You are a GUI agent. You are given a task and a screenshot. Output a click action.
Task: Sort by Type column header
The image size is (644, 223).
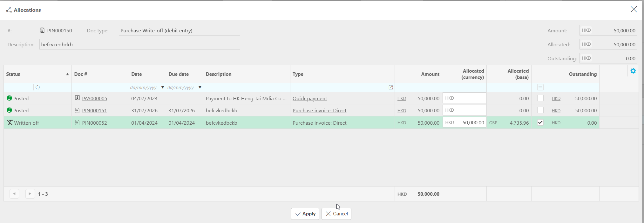[342, 74]
